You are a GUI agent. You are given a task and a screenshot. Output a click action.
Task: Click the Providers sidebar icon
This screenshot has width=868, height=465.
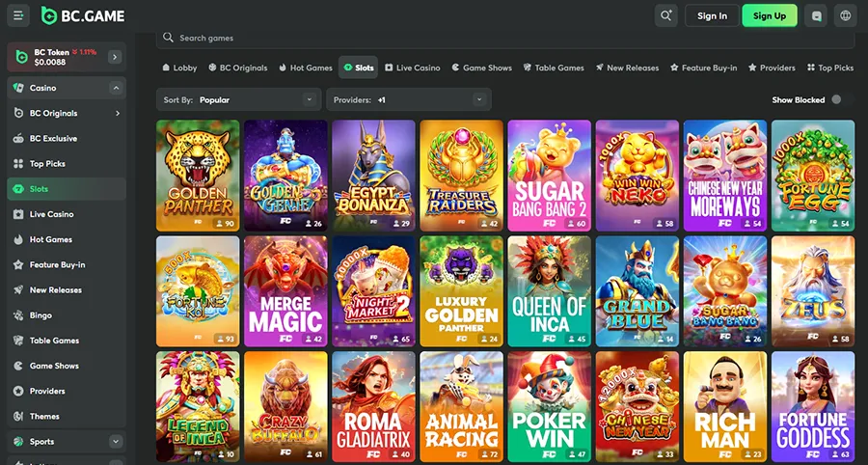[x=19, y=391]
